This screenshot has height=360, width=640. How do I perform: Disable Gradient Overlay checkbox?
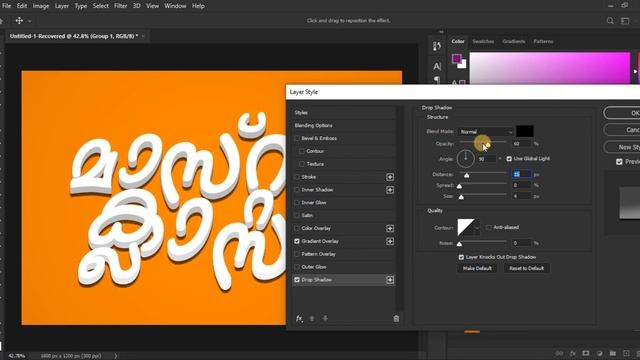click(297, 241)
